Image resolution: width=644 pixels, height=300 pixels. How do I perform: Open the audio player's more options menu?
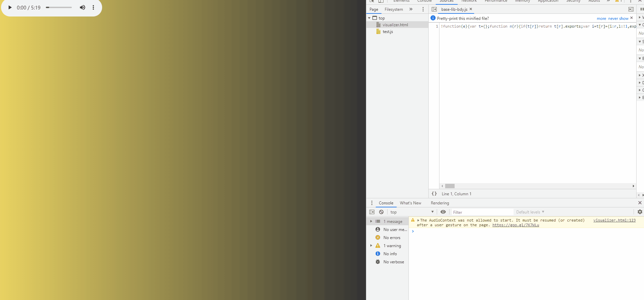click(x=93, y=7)
